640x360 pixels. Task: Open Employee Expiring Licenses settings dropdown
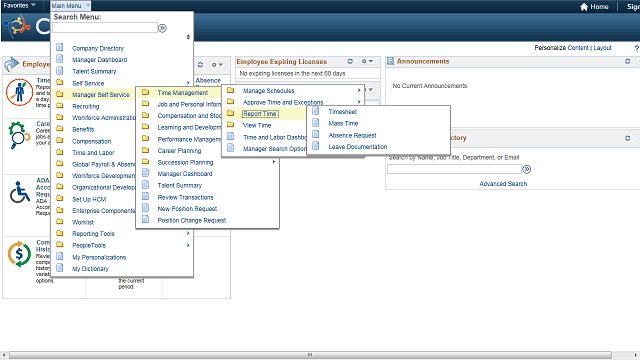tap(367, 61)
